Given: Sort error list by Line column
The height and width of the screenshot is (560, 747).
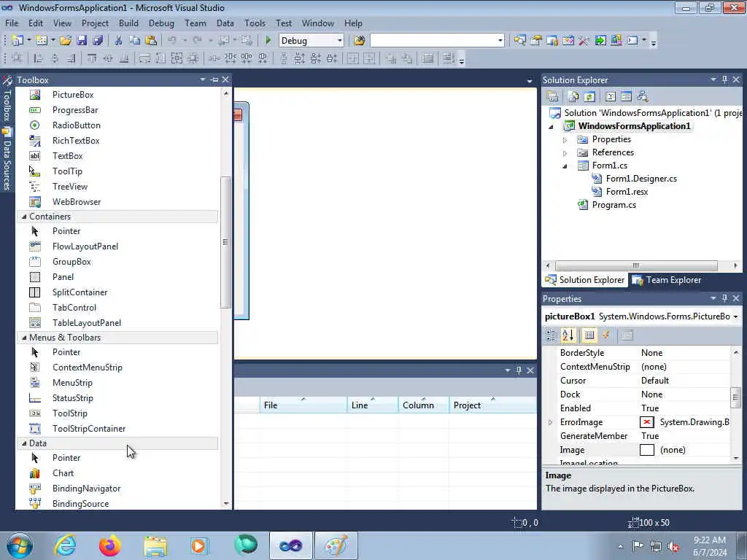Looking at the screenshot, I should click(x=373, y=405).
